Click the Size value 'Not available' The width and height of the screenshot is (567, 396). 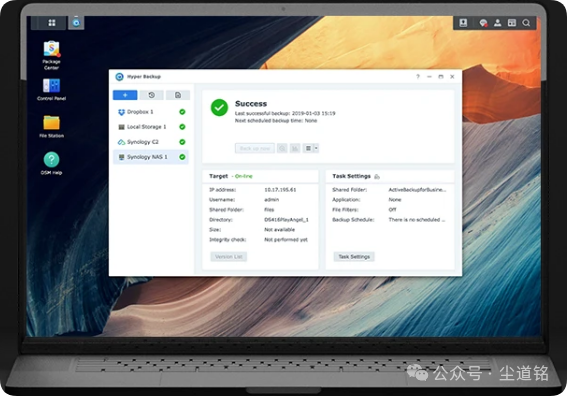[280, 230]
